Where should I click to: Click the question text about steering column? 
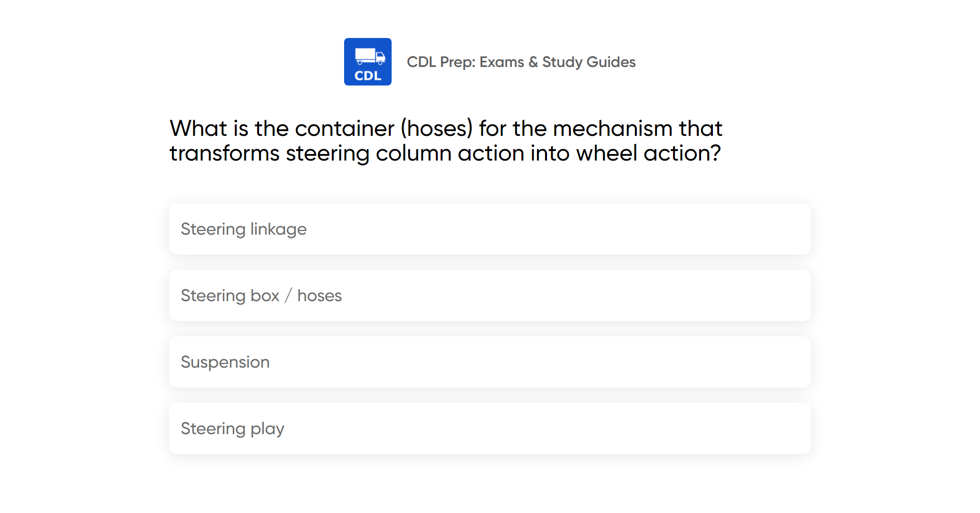coord(445,141)
